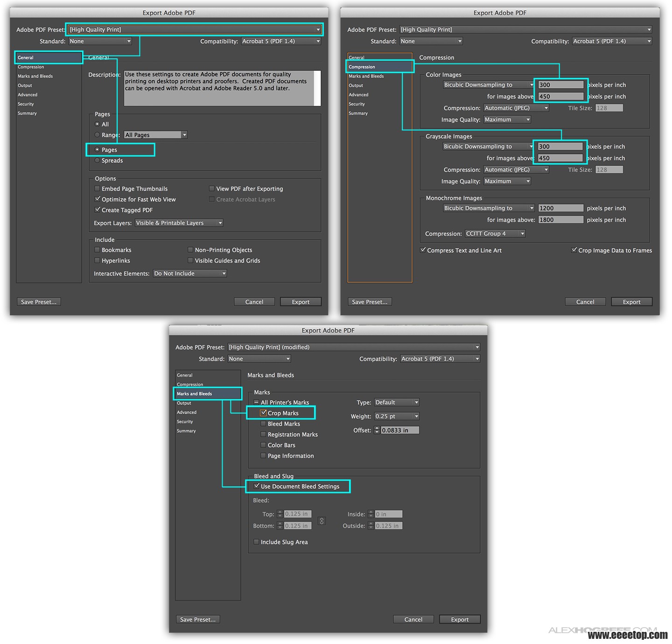Select Compression in the first dialog sidebar
The image size is (672, 644).
pyautogui.click(x=31, y=67)
